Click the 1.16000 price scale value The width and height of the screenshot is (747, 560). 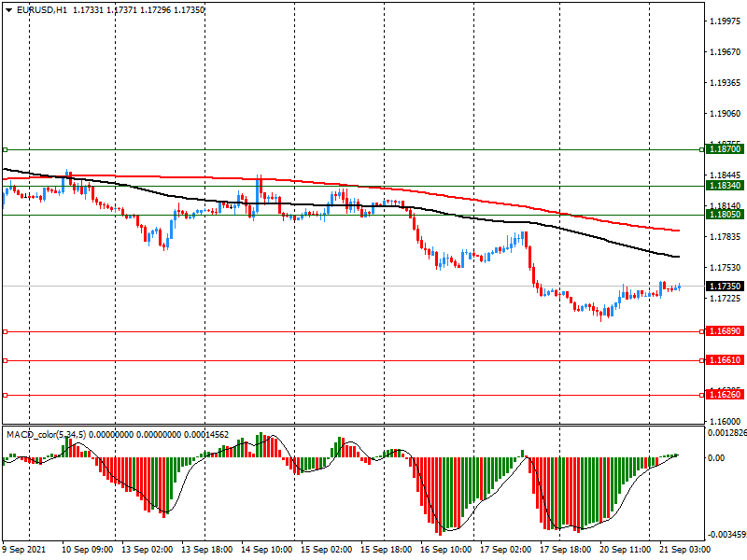[x=726, y=422]
